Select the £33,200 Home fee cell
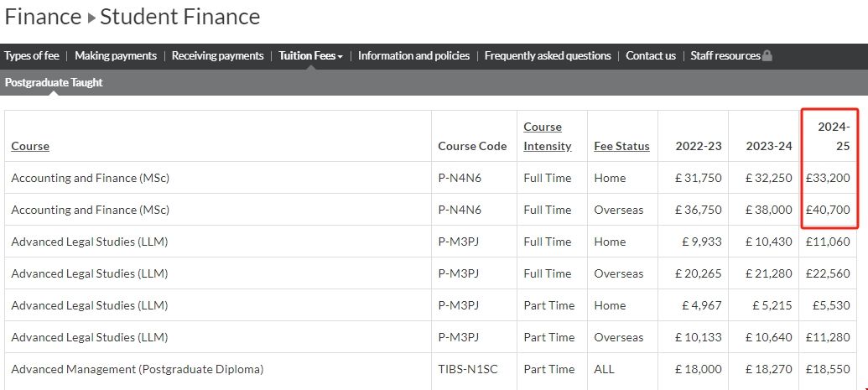Image resolution: width=868 pixels, height=390 pixels. [x=828, y=178]
